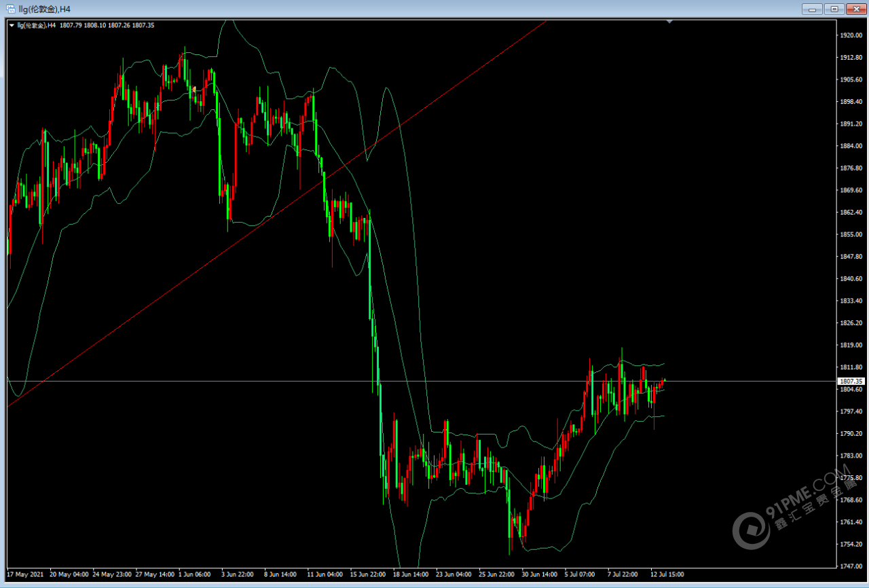The height and width of the screenshot is (588, 869).
Task: Restore the llg H4 chart window
Action: tap(834, 9)
